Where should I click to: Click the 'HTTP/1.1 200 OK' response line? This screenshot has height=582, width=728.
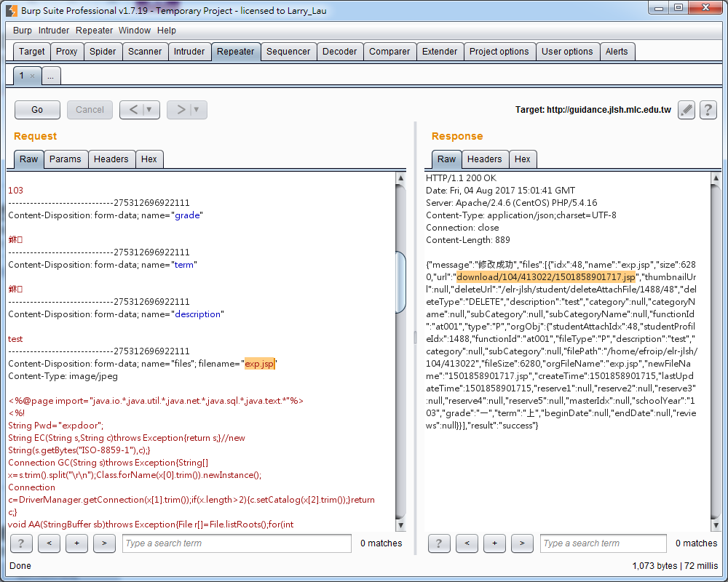(x=461, y=178)
